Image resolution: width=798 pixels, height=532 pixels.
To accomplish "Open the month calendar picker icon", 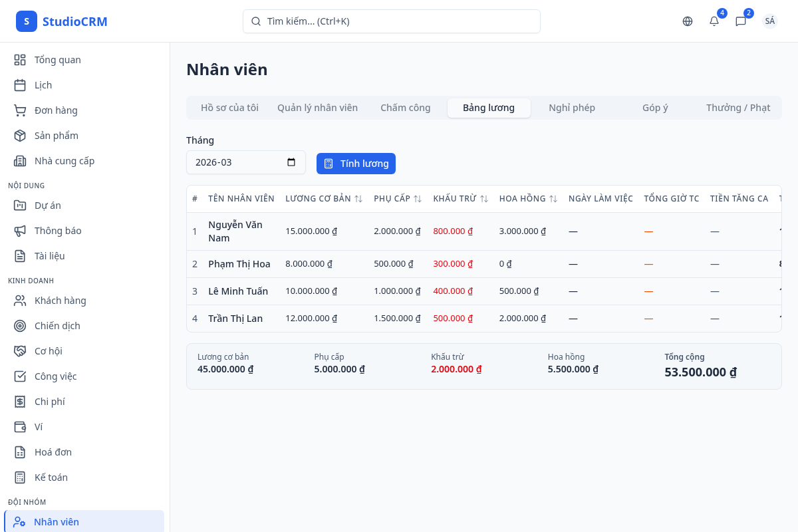I will 291,162.
